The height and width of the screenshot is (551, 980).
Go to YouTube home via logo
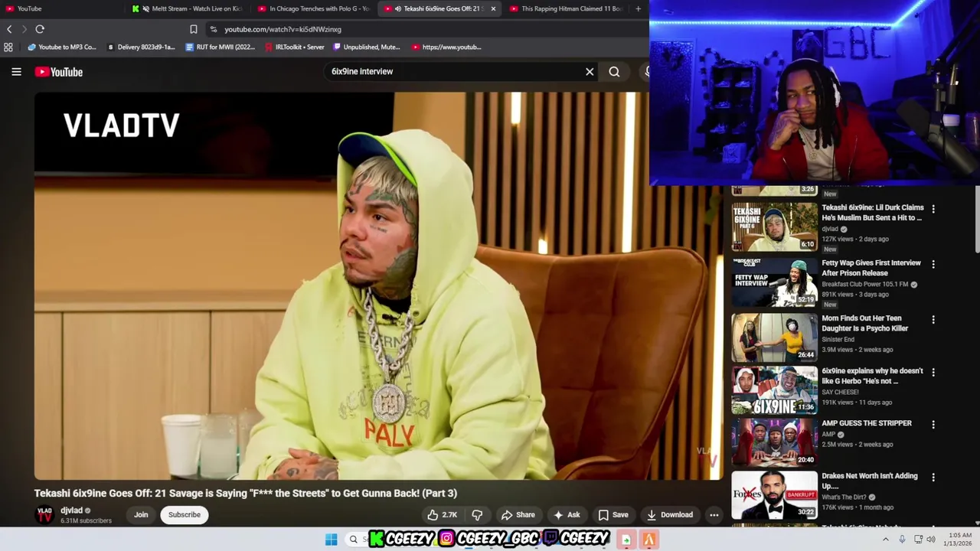(x=59, y=72)
